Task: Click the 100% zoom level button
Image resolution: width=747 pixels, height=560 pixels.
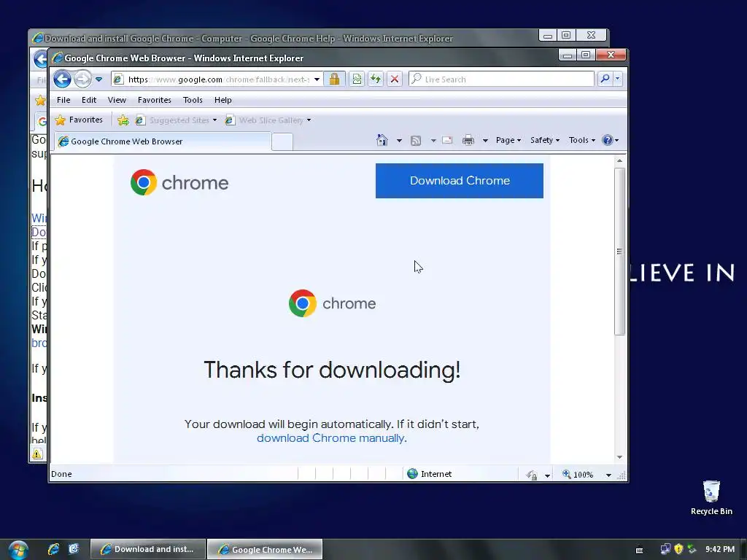Action: [x=578, y=474]
